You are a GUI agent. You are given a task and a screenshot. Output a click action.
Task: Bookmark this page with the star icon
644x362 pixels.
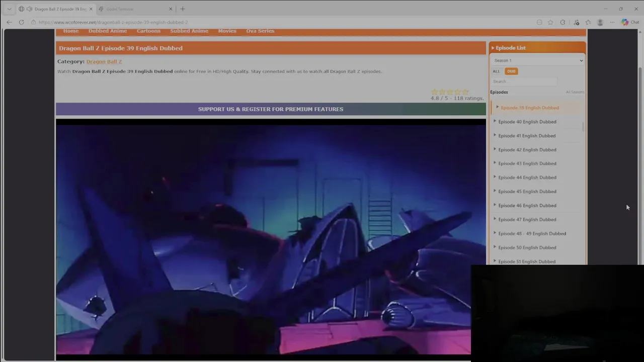(x=550, y=22)
